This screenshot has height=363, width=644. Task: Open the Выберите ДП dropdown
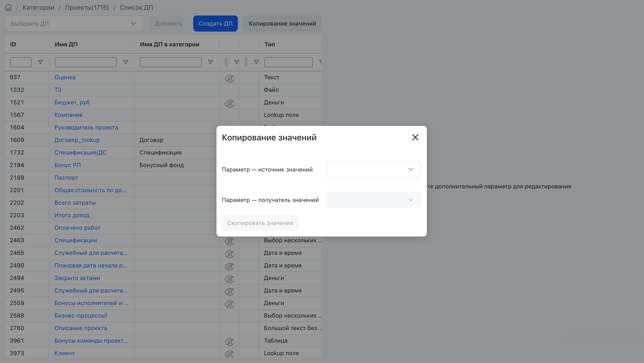point(74,24)
